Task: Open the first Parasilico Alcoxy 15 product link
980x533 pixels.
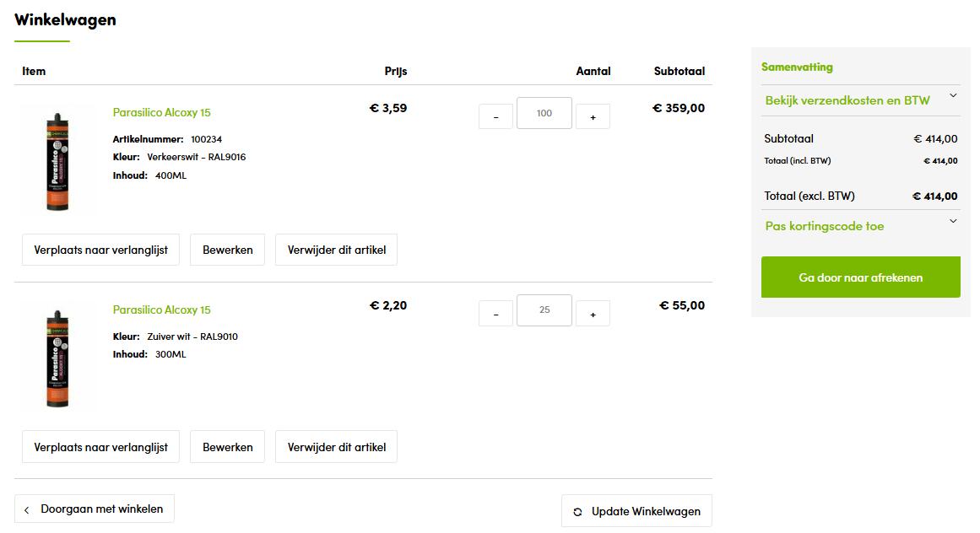Action: click(161, 112)
